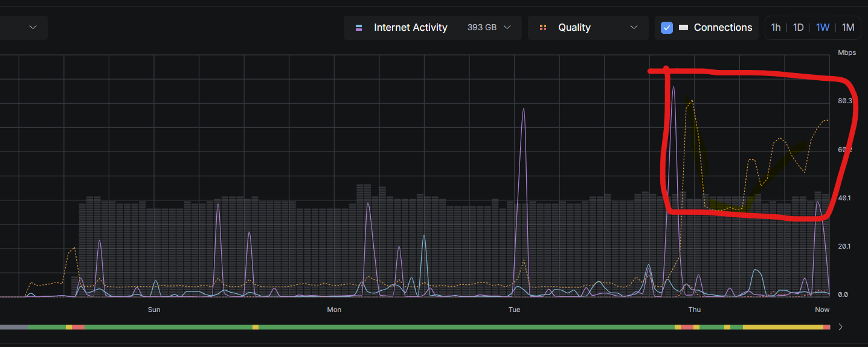Screen dimensions: 868x347
Task: Click the long yellow segment near Now
Action: 783,327
